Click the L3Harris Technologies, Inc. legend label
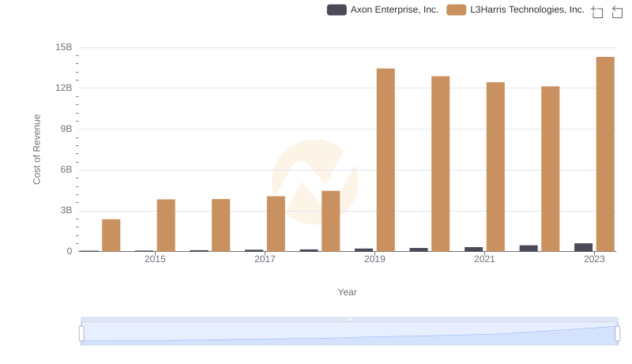The width and height of the screenshot is (632, 364). pyautogui.click(x=527, y=9)
